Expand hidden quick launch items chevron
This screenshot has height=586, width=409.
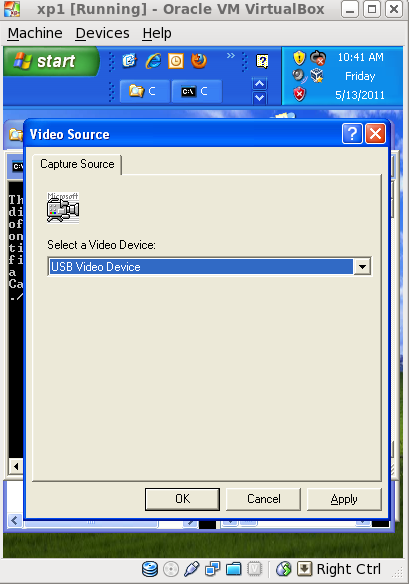click(x=231, y=56)
